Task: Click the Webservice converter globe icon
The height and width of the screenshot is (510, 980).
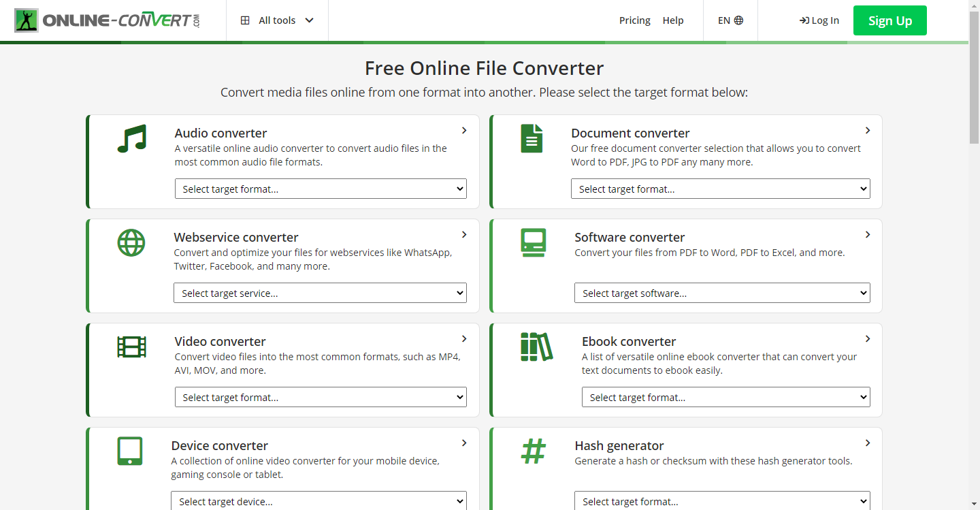Action: (x=131, y=242)
